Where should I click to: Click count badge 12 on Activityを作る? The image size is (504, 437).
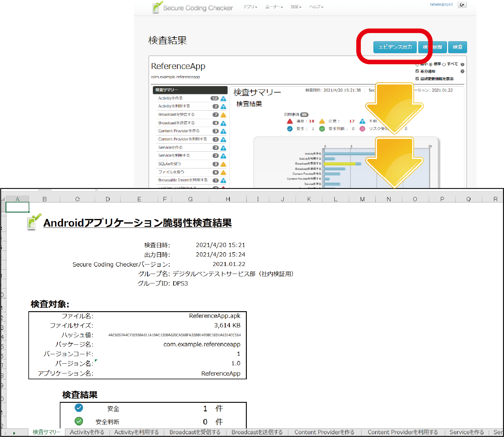tap(215, 98)
